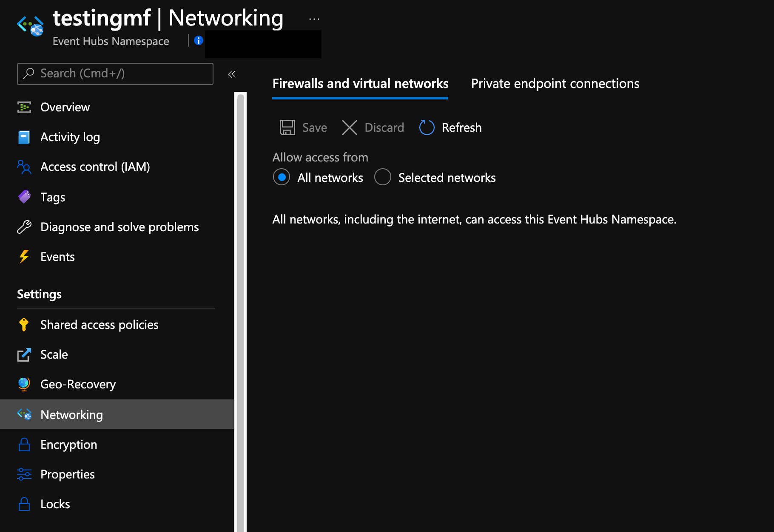This screenshot has width=774, height=532.
Task: Select the Overview item's icon in sidebar
Action: (24, 107)
